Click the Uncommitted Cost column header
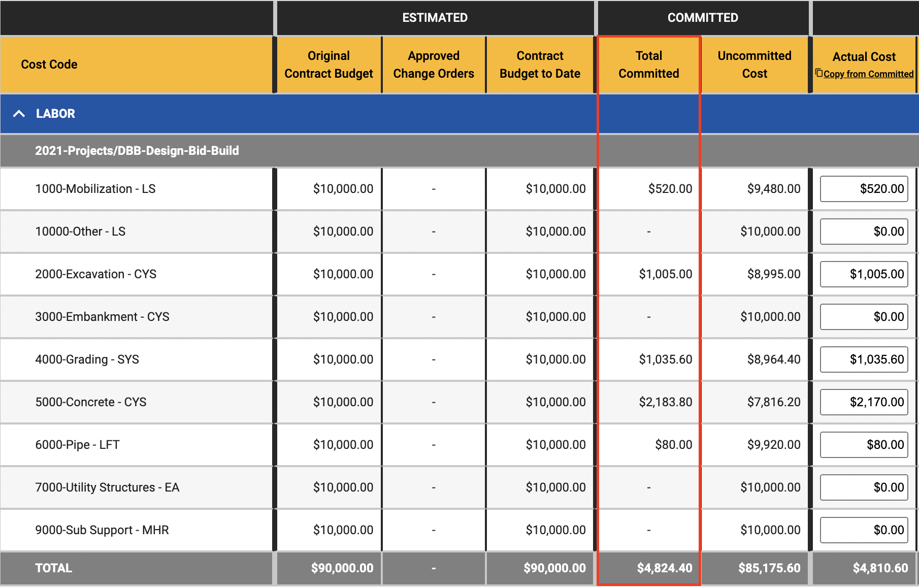The height and width of the screenshot is (588, 919). tap(754, 64)
